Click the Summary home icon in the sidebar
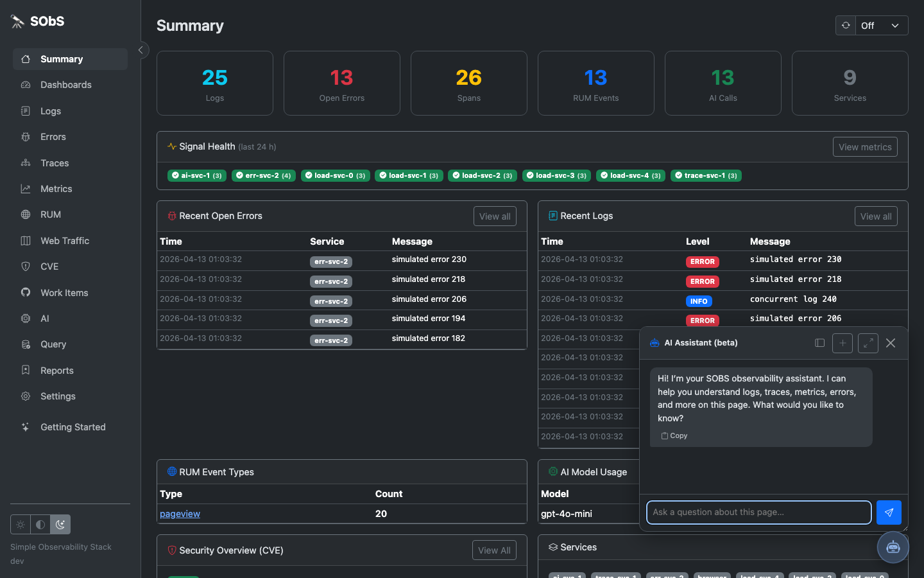This screenshot has width=924, height=578. coord(26,59)
